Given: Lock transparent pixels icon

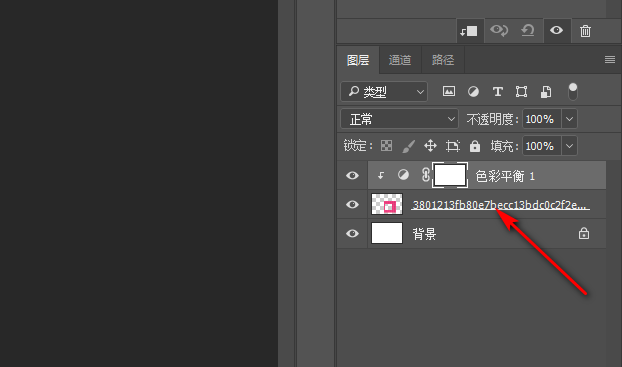Looking at the screenshot, I should coord(386,146).
